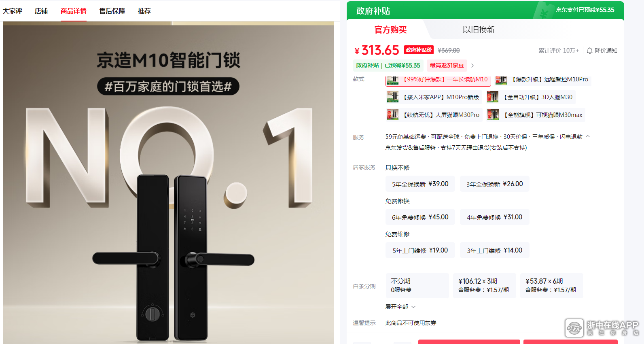Image resolution: width=644 pixels, height=344 pixels.
Task: Collapse the services list chevron
Action: [x=588, y=136]
